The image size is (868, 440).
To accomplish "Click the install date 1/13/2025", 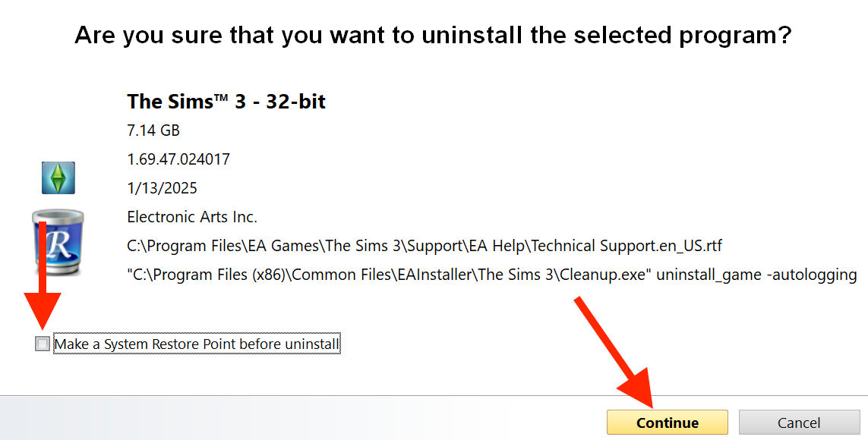I will click(x=162, y=188).
